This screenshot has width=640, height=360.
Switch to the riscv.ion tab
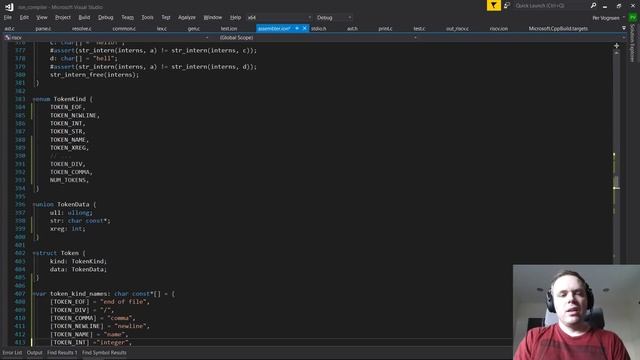[x=499, y=29]
